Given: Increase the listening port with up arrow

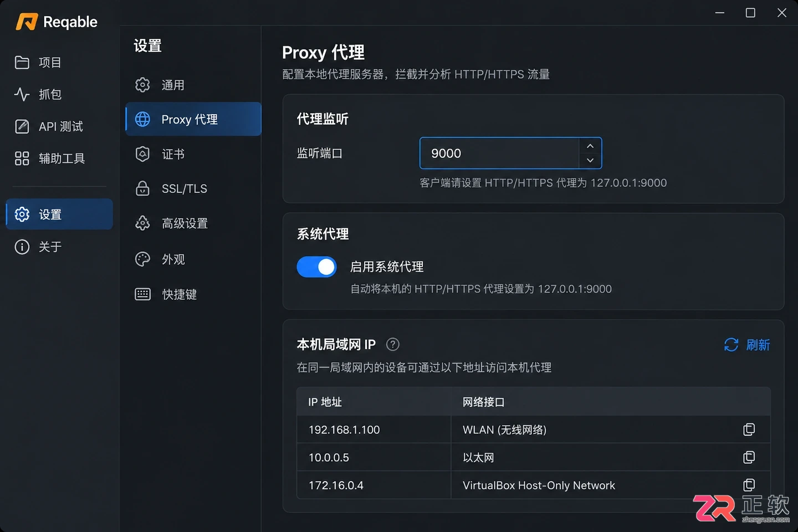Looking at the screenshot, I should tap(590, 146).
